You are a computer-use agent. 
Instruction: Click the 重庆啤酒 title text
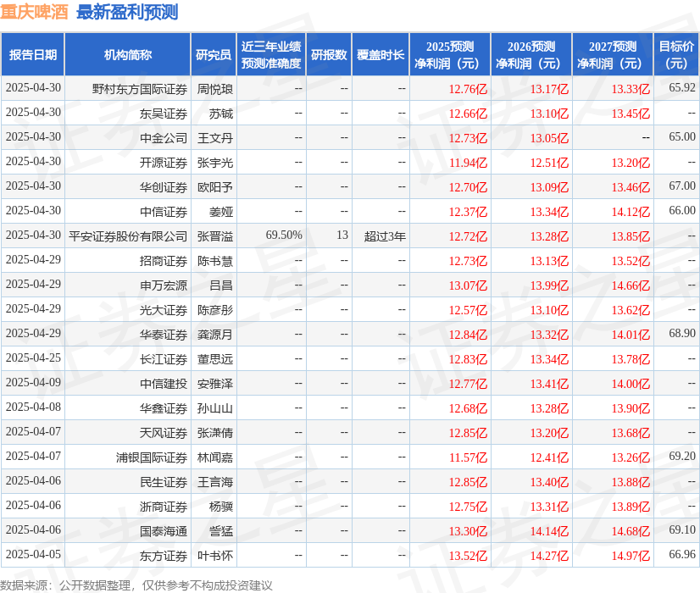(x=34, y=12)
